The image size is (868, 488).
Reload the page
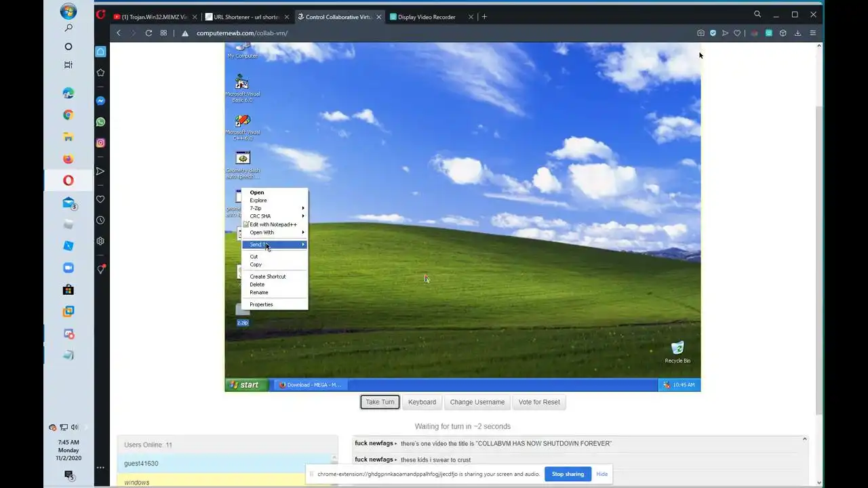point(149,33)
